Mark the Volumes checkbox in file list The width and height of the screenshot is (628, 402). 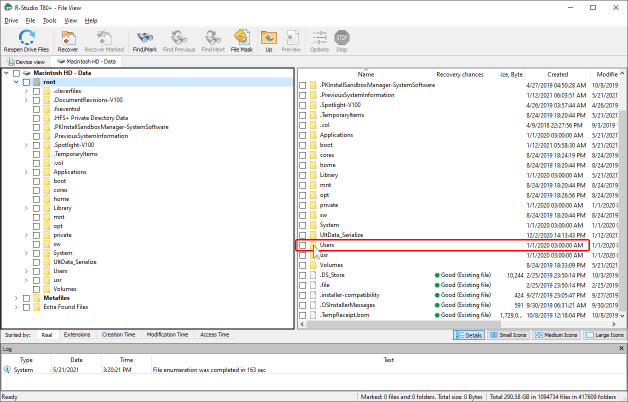303,265
